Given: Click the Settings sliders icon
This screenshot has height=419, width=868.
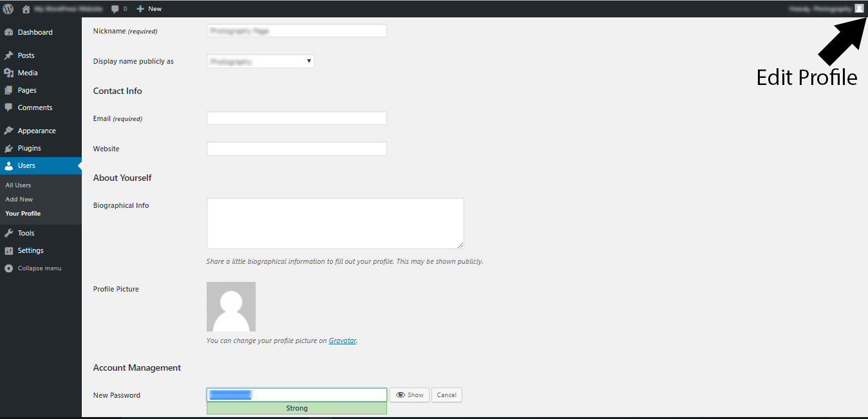Looking at the screenshot, I should click(x=9, y=250).
